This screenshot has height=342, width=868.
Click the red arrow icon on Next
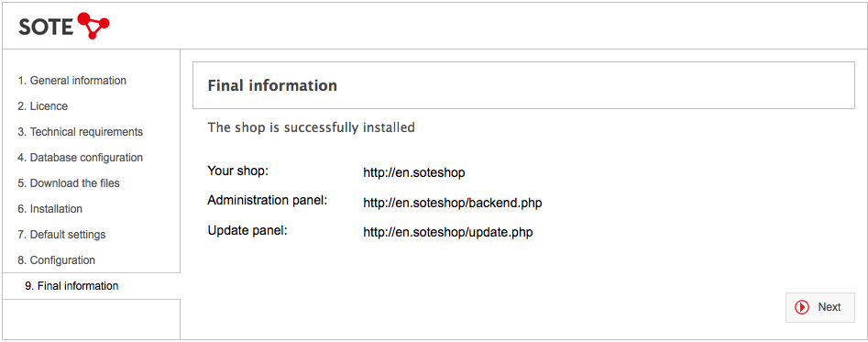click(x=802, y=307)
